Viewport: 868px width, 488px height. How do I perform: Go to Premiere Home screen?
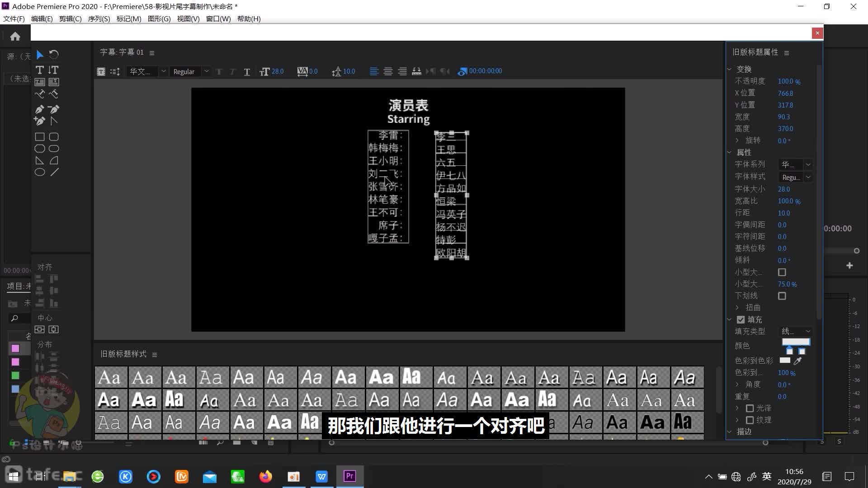(x=15, y=36)
